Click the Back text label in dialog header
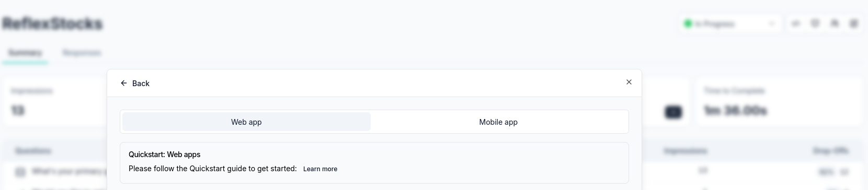The width and height of the screenshot is (868, 190). coord(141,84)
